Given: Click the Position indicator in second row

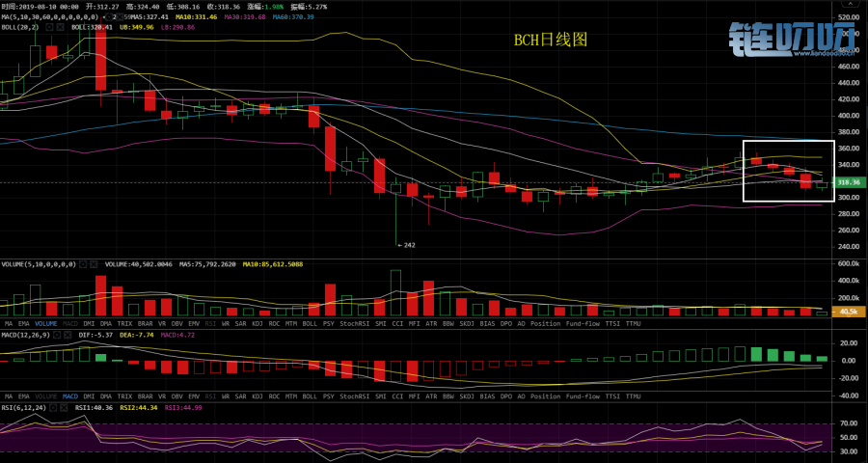Looking at the screenshot, I should tap(545, 396).
